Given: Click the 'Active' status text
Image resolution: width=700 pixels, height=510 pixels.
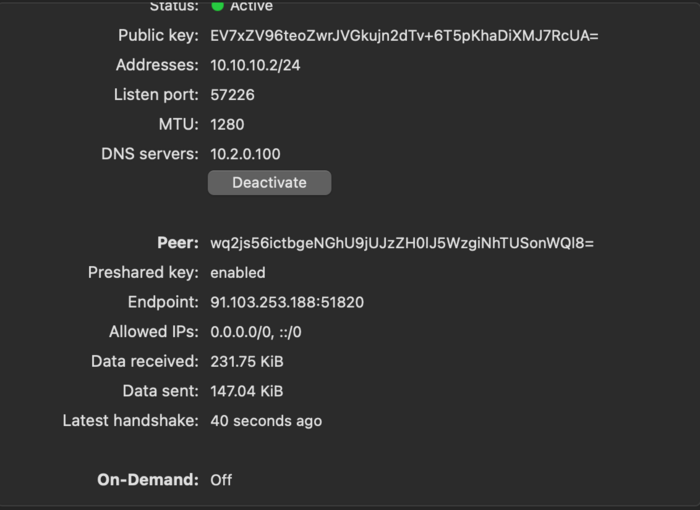Looking at the screenshot, I should (251, 6).
